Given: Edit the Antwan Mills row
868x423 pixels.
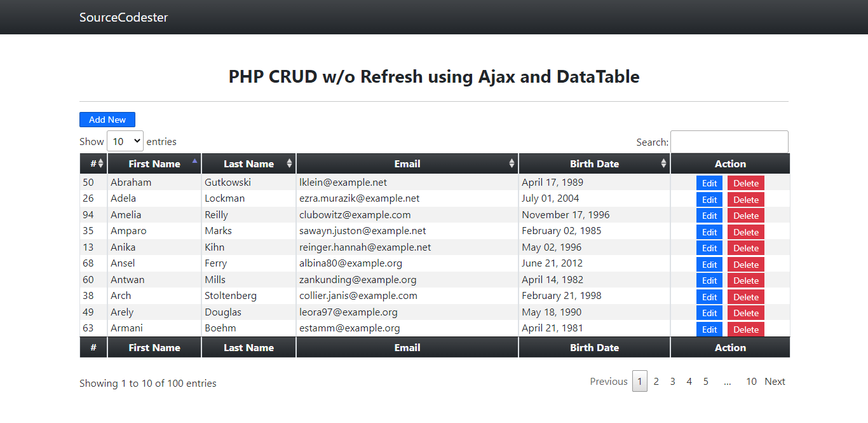Looking at the screenshot, I should point(709,281).
